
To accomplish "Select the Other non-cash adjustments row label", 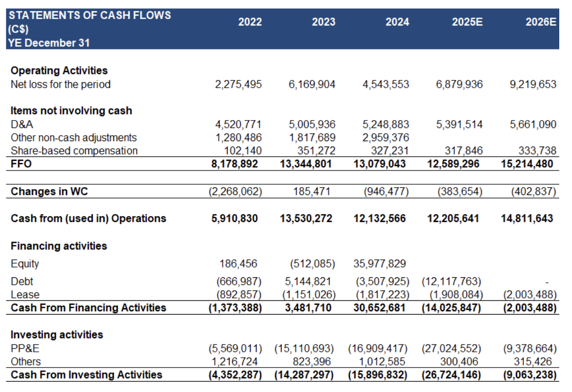I will [74, 138].
